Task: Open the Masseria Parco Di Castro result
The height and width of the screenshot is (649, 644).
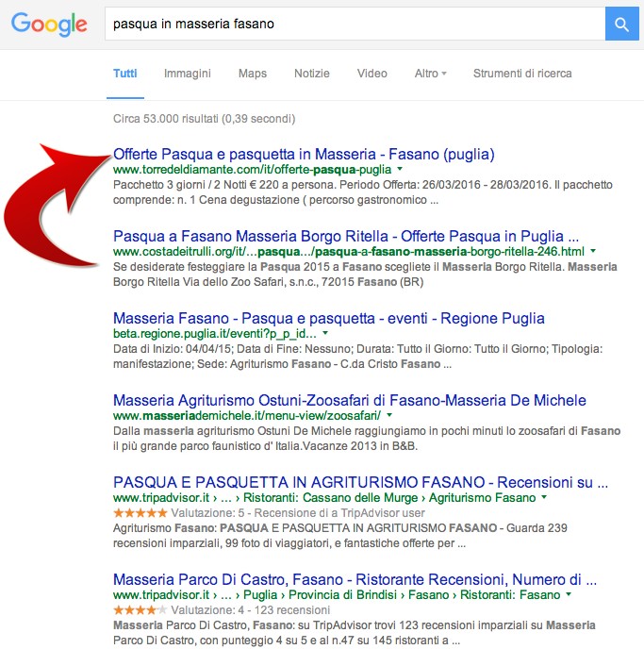Action: (355, 579)
